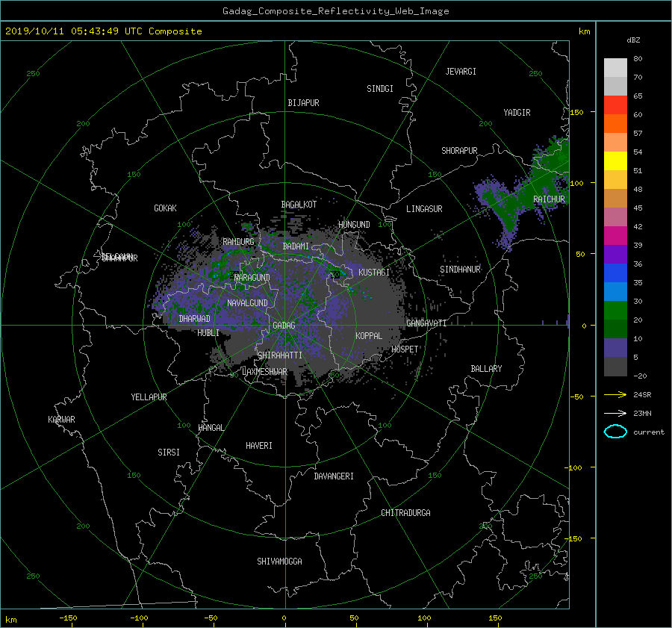Click the SINDHANUR city label

pyautogui.click(x=460, y=270)
